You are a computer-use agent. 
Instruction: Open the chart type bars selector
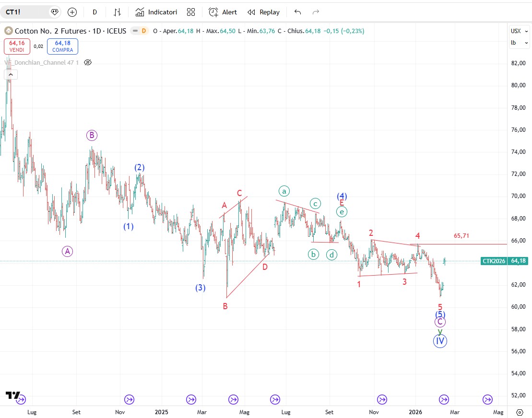[x=117, y=12]
